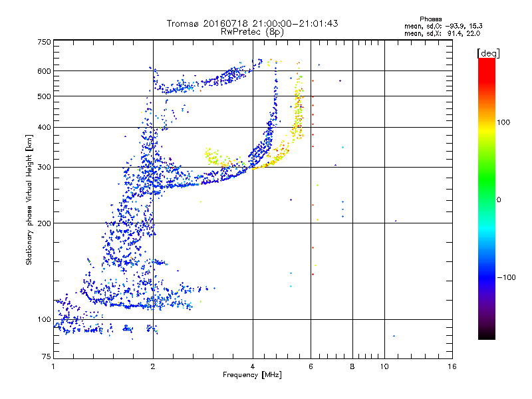Click the 'Phases' heading at top right
This screenshot has height=399, width=532.
coord(430,19)
